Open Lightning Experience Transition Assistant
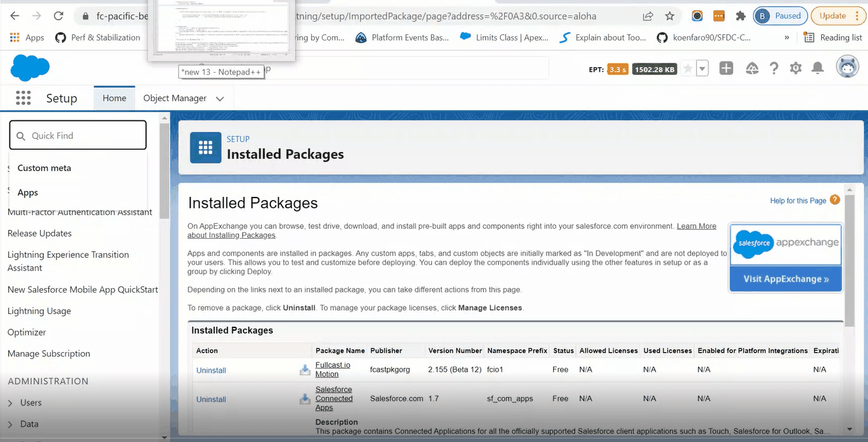This screenshot has width=868, height=442. click(x=68, y=261)
